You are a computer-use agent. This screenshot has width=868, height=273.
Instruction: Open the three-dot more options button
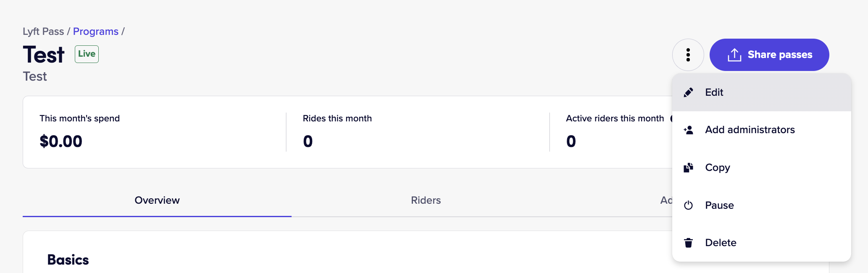pyautogui.click(x=688, y=55)
